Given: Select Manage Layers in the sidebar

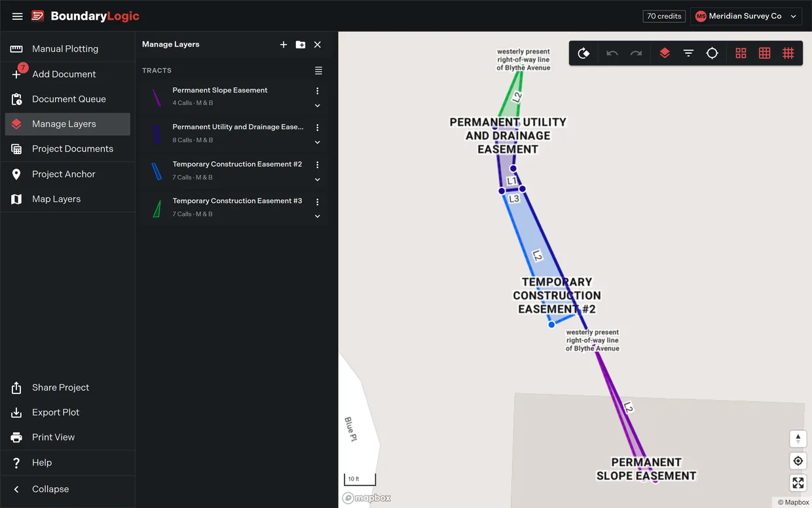Looking at the screenshot, I should (67, 124).
